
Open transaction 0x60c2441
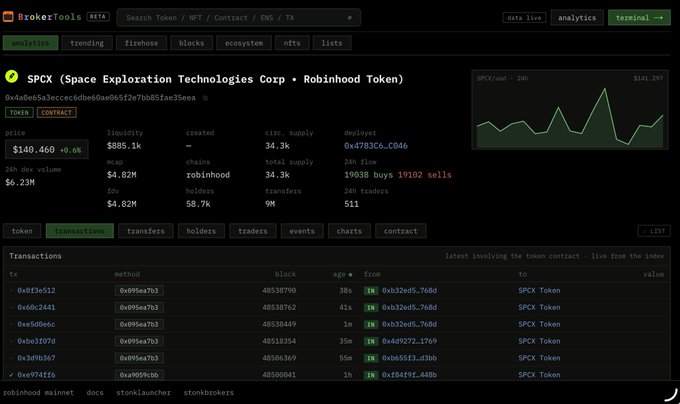(x=36, y=308)
